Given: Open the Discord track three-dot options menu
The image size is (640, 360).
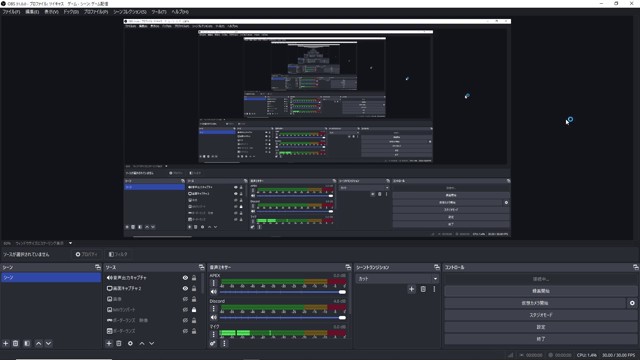Looking at the screenshot, I should coord(213,309).
